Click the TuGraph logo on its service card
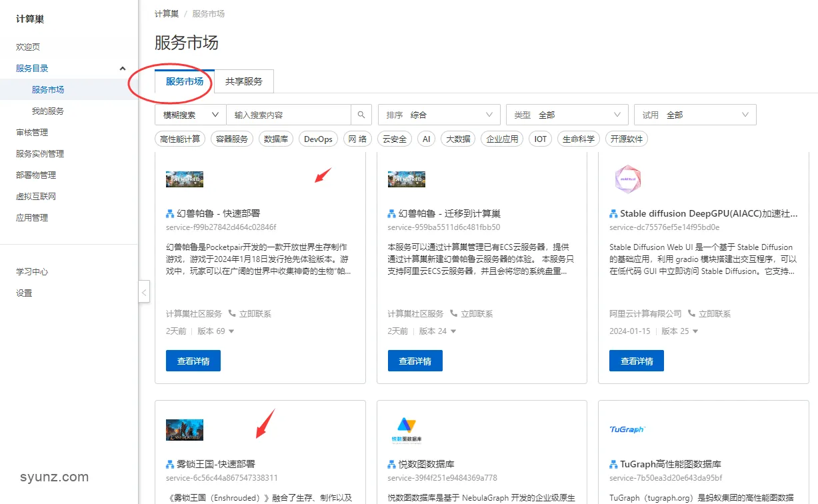The image size is (818, 504). point(627,430)
